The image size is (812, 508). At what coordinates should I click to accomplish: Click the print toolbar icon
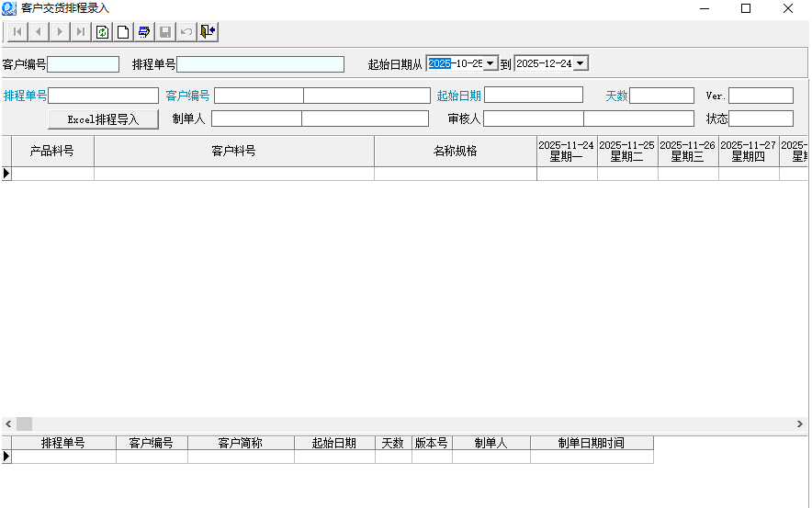(x=144, y=32)
